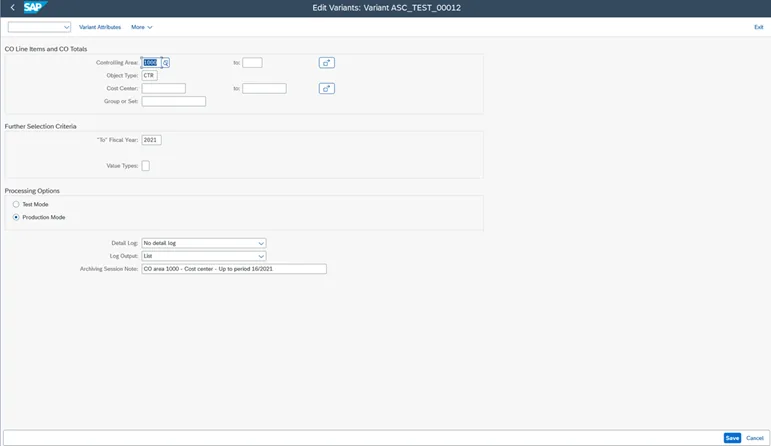Go back using the back arrow
Image resolution: width=771 pixels, height=446 pixels.
tap(13, 7)
